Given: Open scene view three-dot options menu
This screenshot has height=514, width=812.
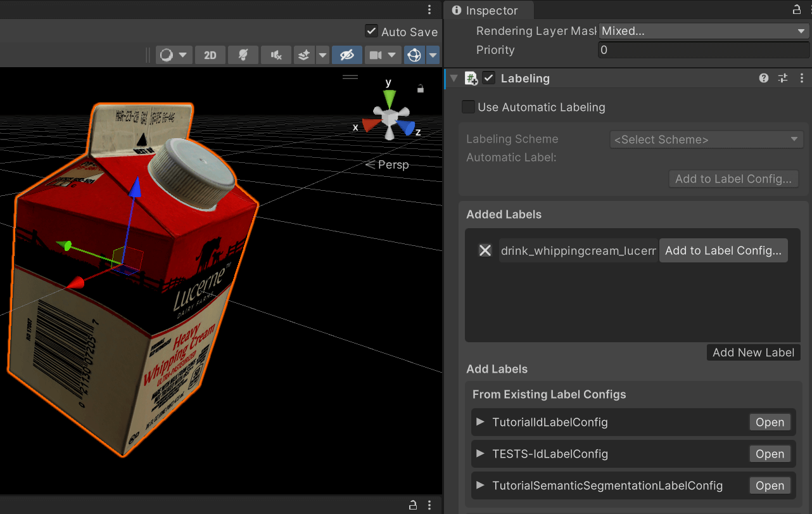Looking at the screenshot, I should coord(429,10).
